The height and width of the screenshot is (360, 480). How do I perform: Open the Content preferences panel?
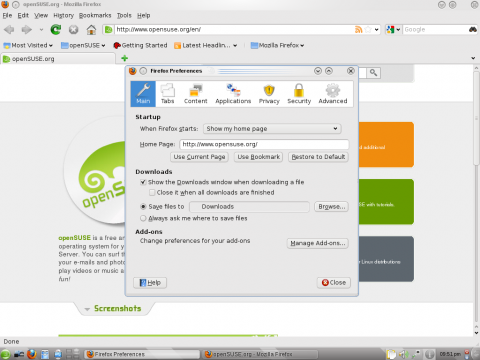(195, 94)
